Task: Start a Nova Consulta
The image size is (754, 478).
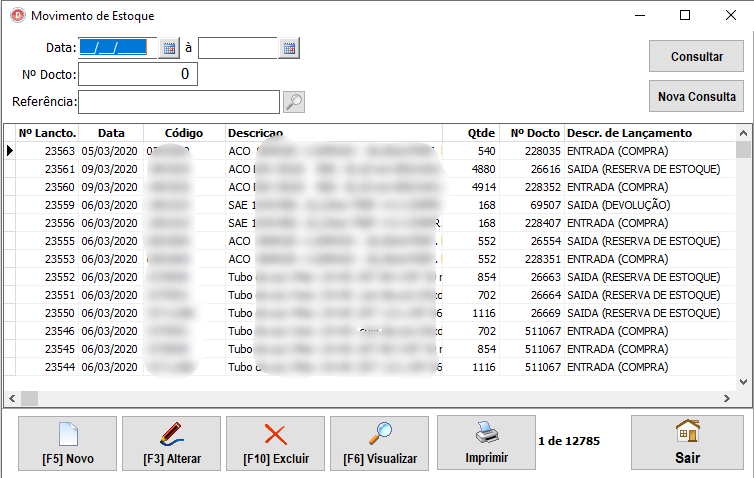Action: [696, 97]
